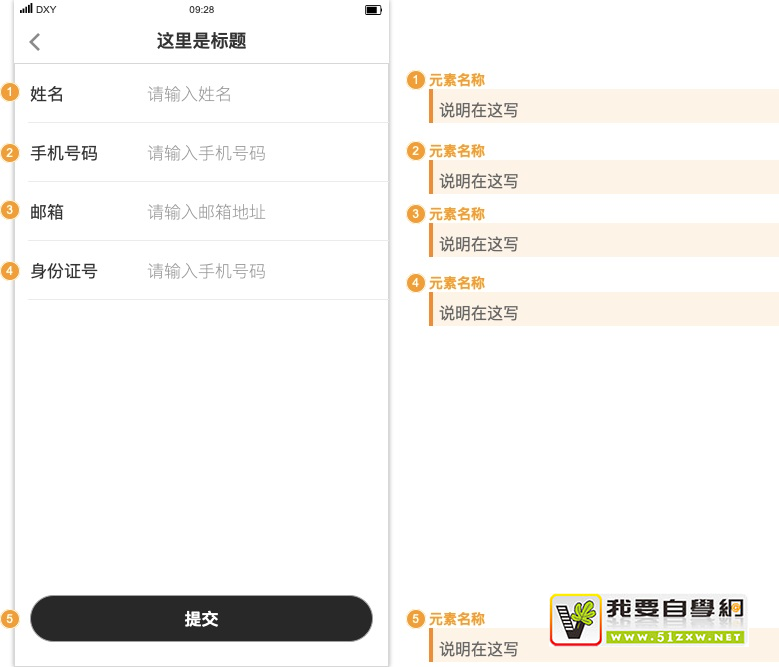
Task: Click orange marker 4 beside 身份证号 label
Action: [x=10, y=271]
